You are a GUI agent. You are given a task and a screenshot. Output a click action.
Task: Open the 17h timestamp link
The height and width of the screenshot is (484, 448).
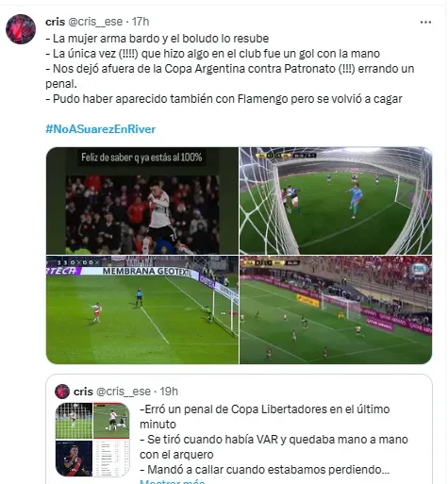tap(141, 22)
